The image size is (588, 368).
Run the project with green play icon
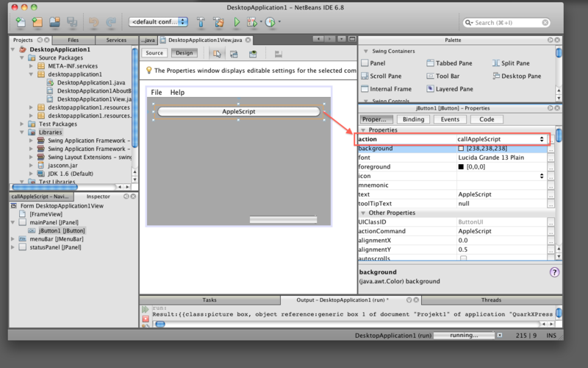click(x=236, y=23)
